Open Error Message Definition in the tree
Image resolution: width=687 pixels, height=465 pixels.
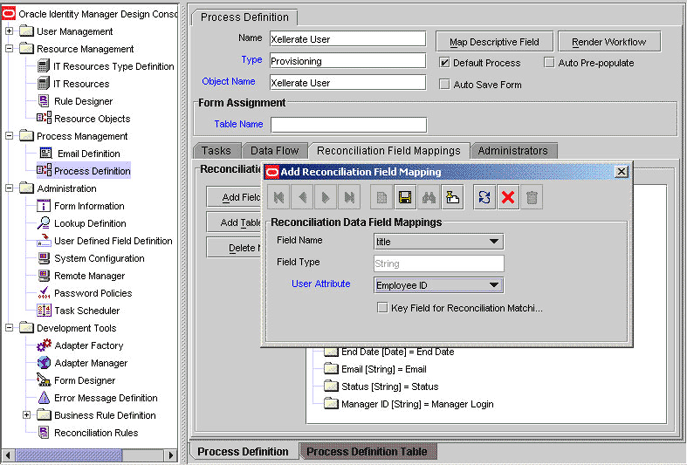pyautogui.click(x=97, y=398)
